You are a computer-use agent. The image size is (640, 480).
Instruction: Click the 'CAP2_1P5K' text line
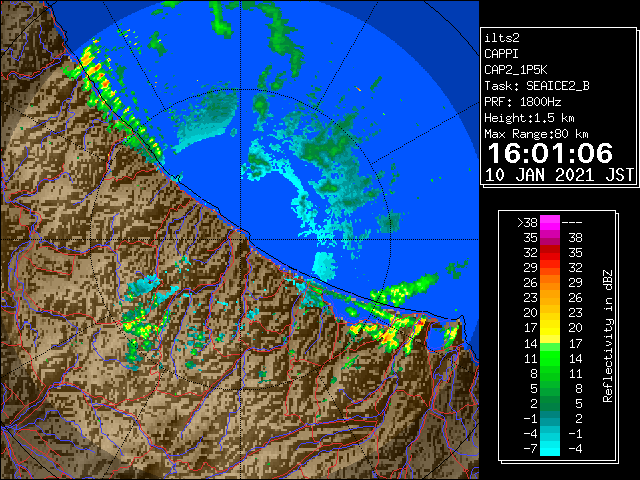pos(516,70)
